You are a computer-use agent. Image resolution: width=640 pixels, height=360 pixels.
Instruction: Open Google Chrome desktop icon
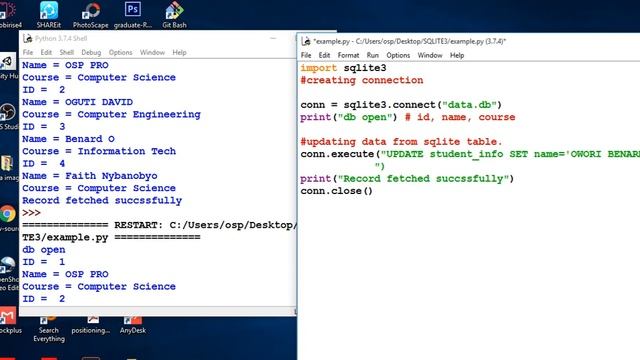[x=7, y=214]
